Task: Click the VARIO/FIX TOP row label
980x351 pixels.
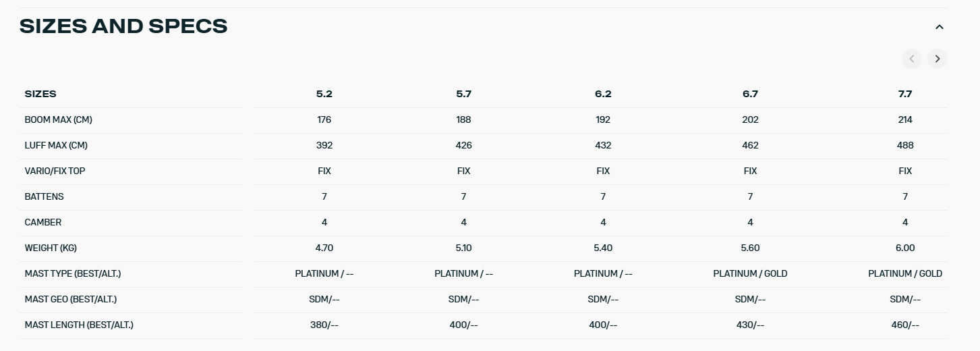Action: click(55, 171)
